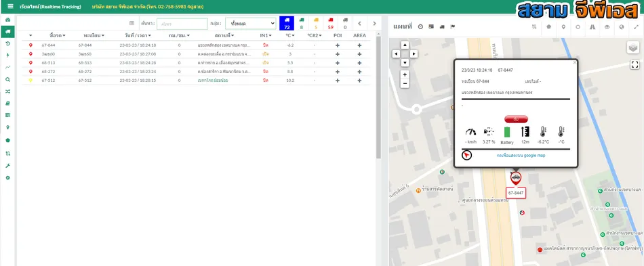
Task: Click the pentagon area sidebar icon
Action: 7,139
